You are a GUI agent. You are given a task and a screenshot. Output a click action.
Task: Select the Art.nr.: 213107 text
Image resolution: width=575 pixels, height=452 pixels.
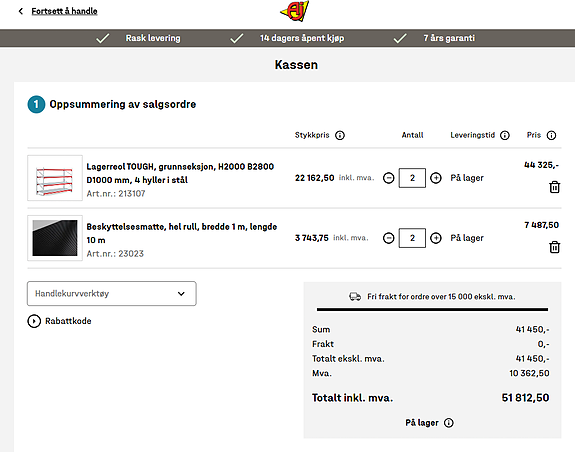point(116,194)
